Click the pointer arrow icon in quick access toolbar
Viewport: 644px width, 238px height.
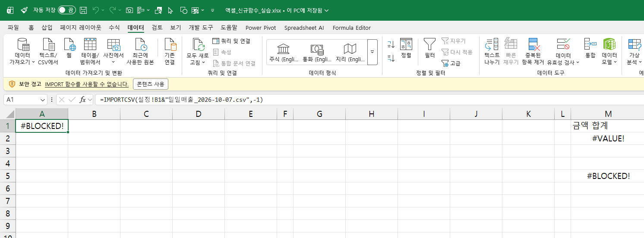point(170,10)
